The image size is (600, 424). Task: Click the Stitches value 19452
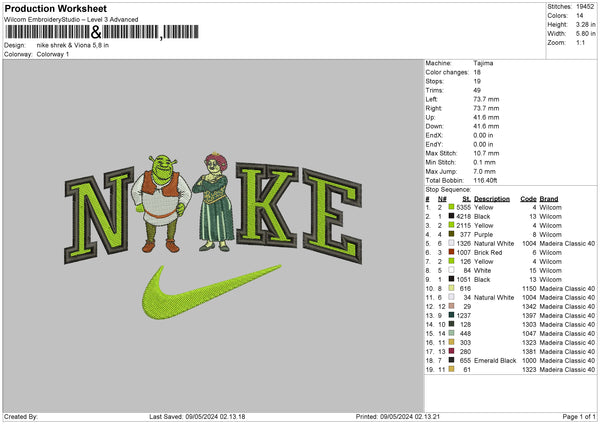[x=585, y=7]
